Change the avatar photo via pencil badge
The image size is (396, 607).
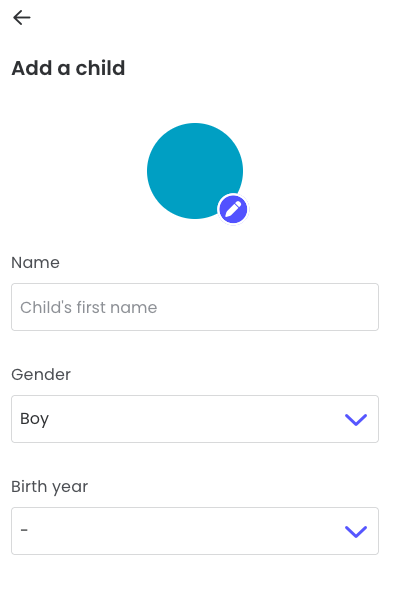233,209
